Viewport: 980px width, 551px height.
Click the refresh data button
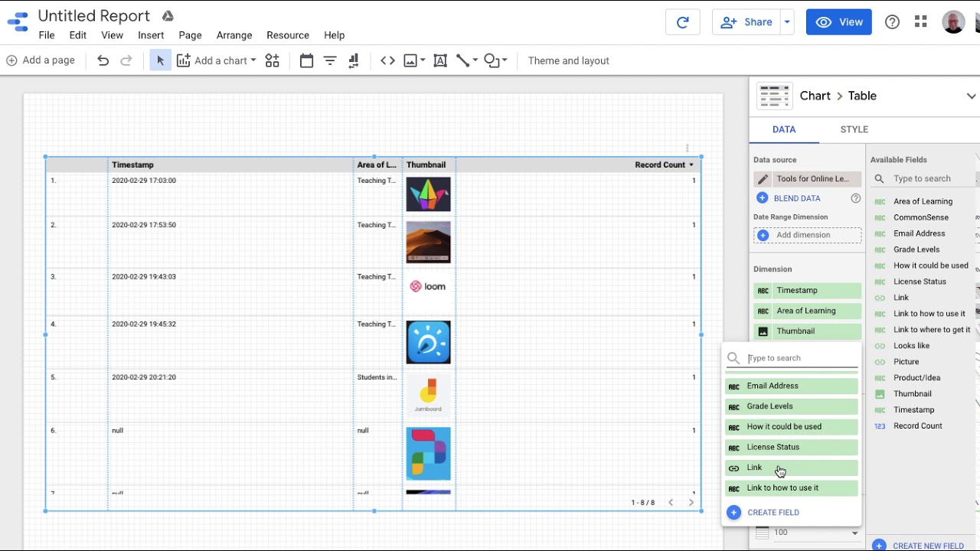click(682, 22)
